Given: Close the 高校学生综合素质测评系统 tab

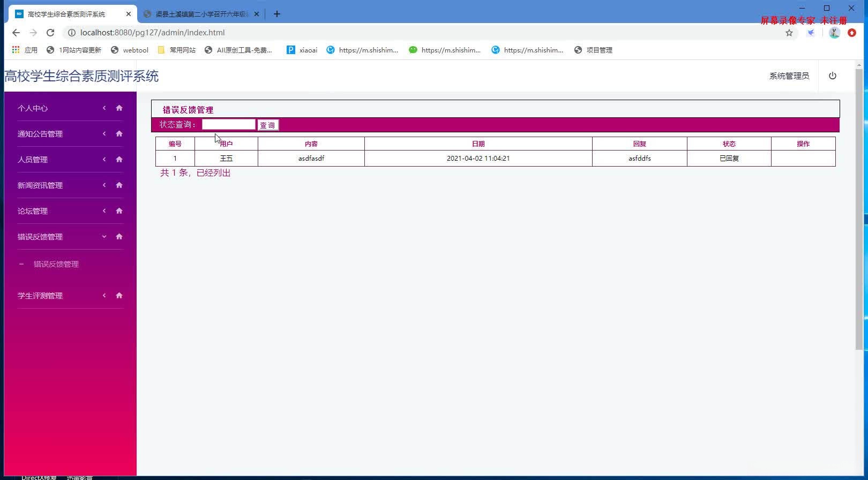Looking at the screenshot, I should (x=129, y=14).
